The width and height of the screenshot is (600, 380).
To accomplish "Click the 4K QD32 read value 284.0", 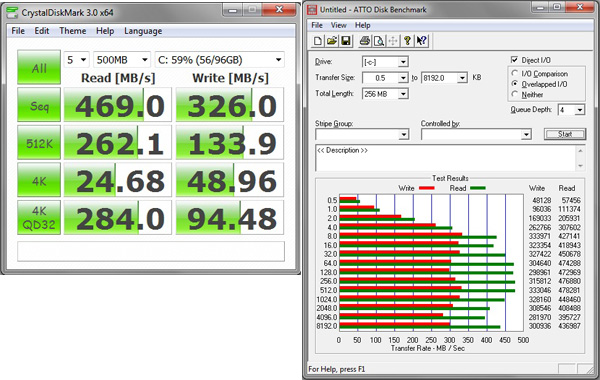I will click(117, 217).
